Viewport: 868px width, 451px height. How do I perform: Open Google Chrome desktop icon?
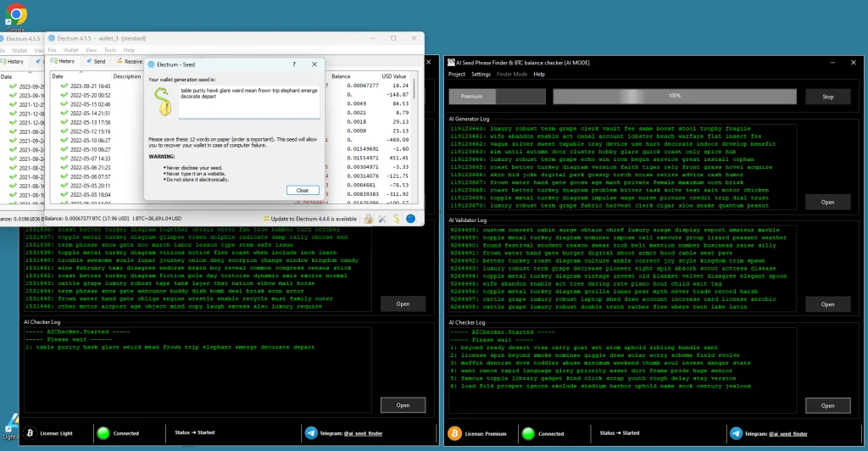pos(16,15)
